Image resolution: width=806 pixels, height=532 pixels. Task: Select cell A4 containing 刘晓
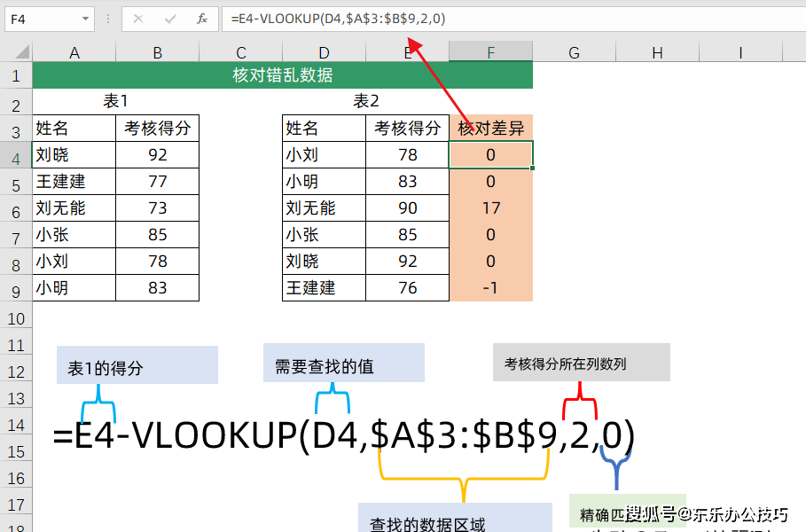pyautogui.click(x=74, y=154)
